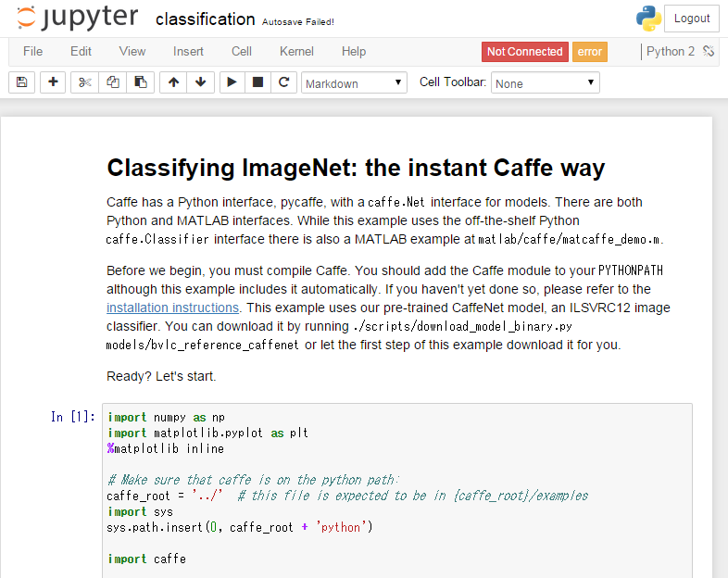
Task: Click the sys.path.insert code line
Action: tap(240, 527)
